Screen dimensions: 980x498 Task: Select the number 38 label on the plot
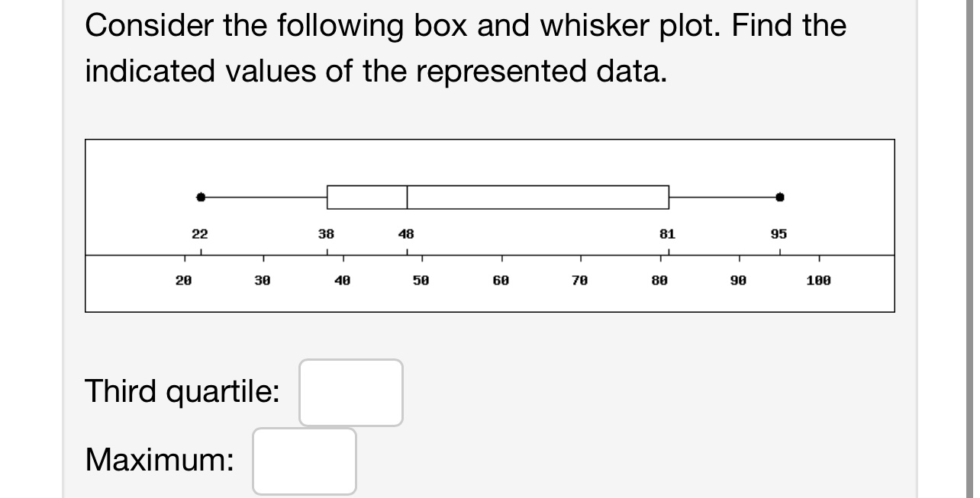[x=327, y=234]
